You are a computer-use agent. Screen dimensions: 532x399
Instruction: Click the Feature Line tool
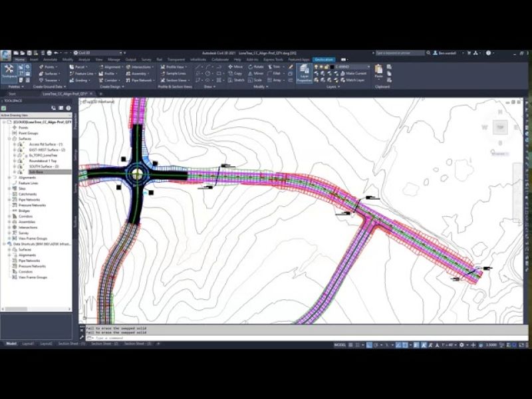point(82,74)
